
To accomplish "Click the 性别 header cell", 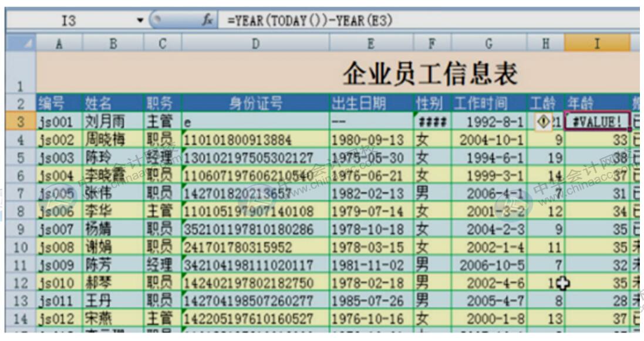I will tap(433, 103).
